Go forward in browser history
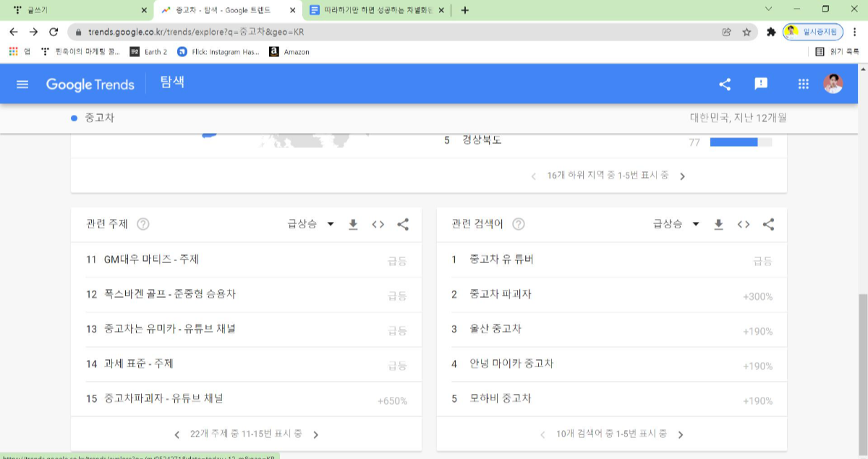 pos(33,32)
